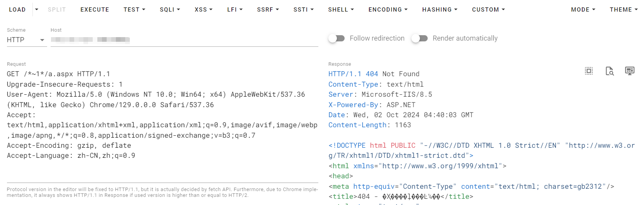The image size is (644, 205).
Task: Open the MODE menu
Action: pyautogui.click(x=583, y=9)
